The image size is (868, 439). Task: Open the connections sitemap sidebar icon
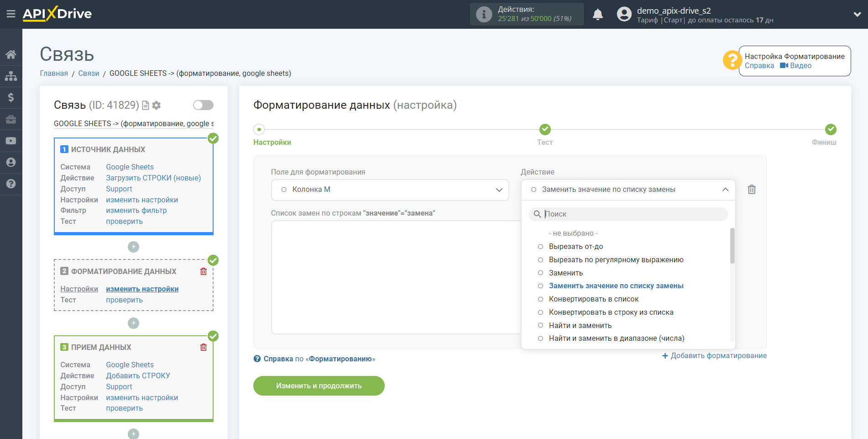[11, 76]
